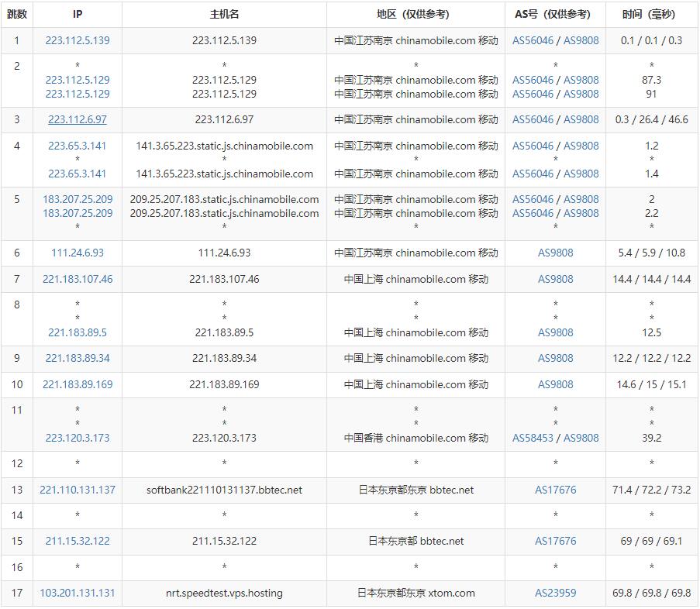This screenshot has width=700, height=609.
Task: Click AS9808 link in hop 1 row
Action: pos(581,40)
